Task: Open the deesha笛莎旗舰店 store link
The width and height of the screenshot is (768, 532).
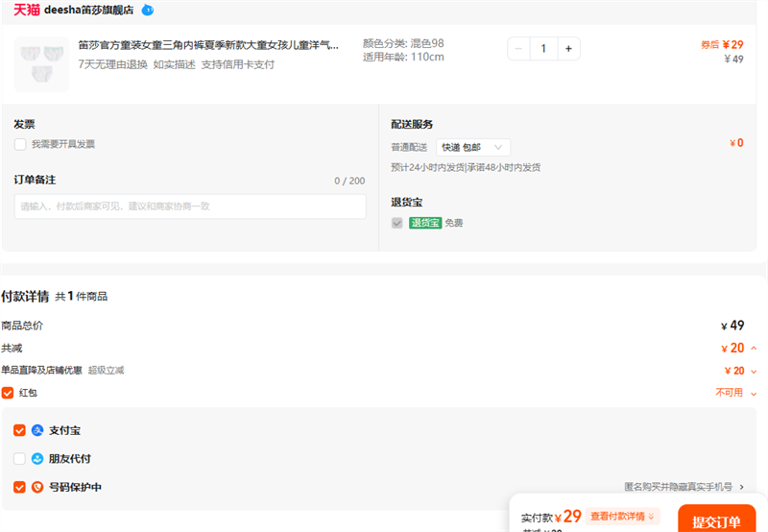Action: [x=88, y=10]
